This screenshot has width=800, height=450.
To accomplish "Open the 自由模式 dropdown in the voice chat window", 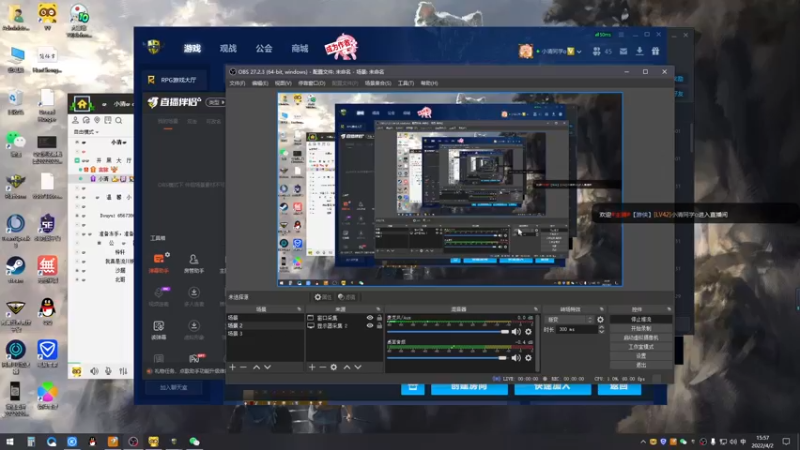I will click(86, 132).
